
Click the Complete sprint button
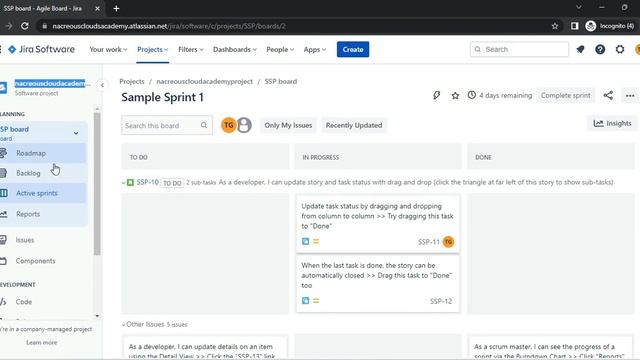click(x=565, y=96)
